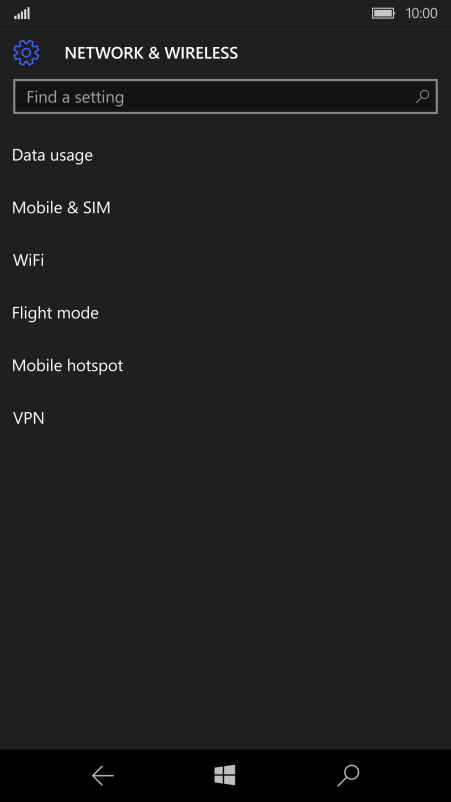Open Data usage settings
451x802 pixels.
tap(226, 155)
